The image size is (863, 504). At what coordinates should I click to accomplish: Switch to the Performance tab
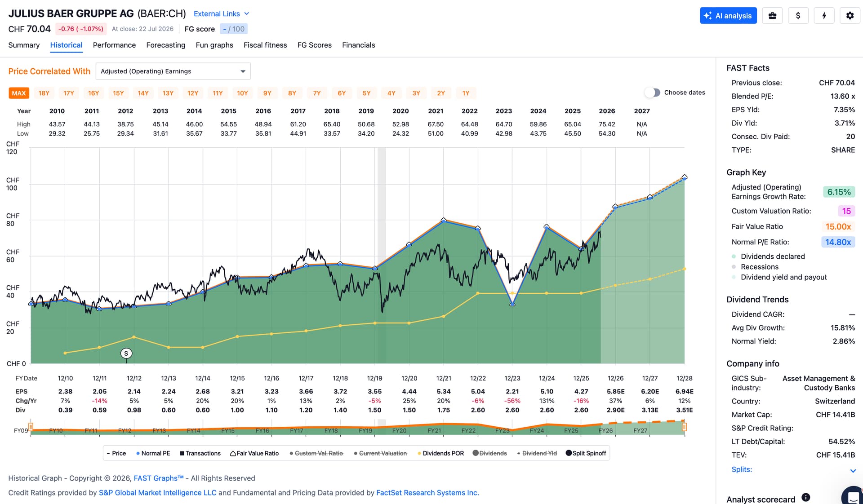pos(114,45)
